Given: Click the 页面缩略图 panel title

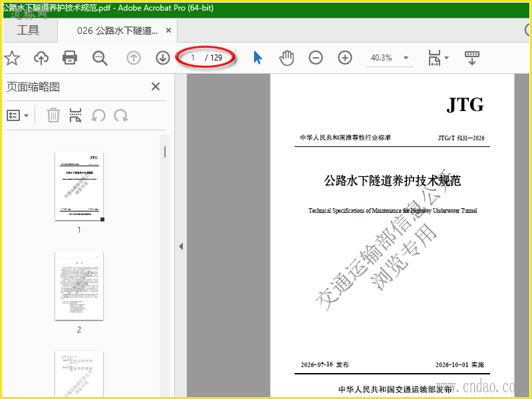Looking at the screenshot, I should (33, 87).
